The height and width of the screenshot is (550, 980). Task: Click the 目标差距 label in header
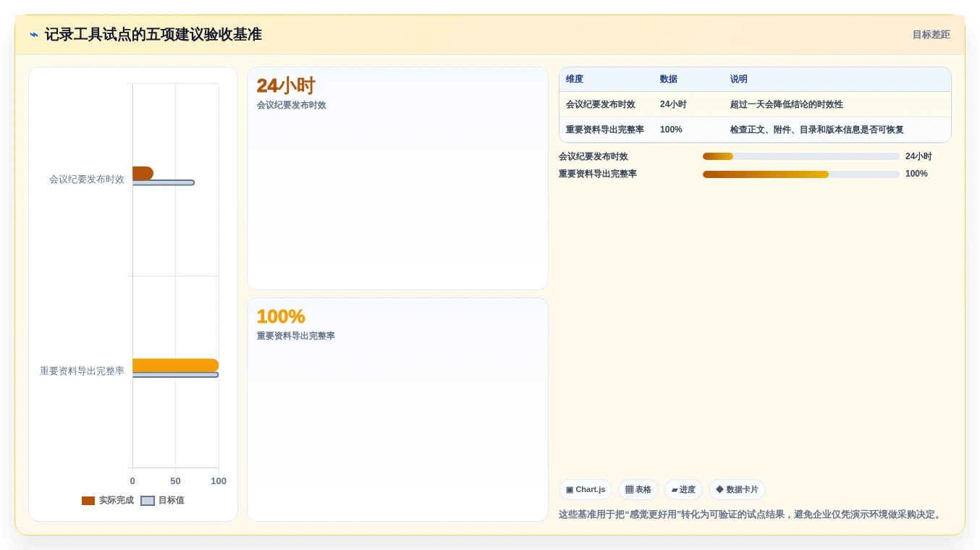tap(931, 35)
